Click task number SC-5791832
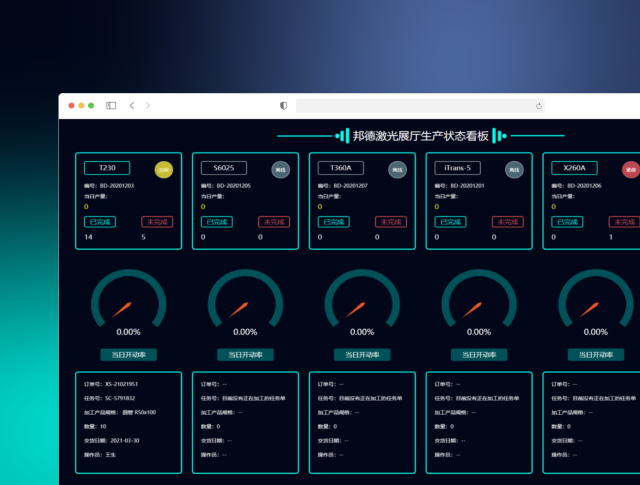The image size is (640, 485). (120, 398)
